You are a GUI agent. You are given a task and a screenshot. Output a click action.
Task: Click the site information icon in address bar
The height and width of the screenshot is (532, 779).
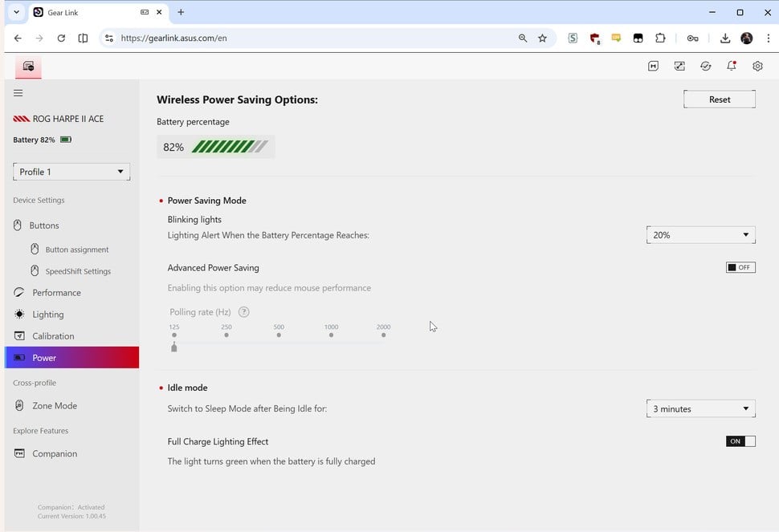pos(109,39)
